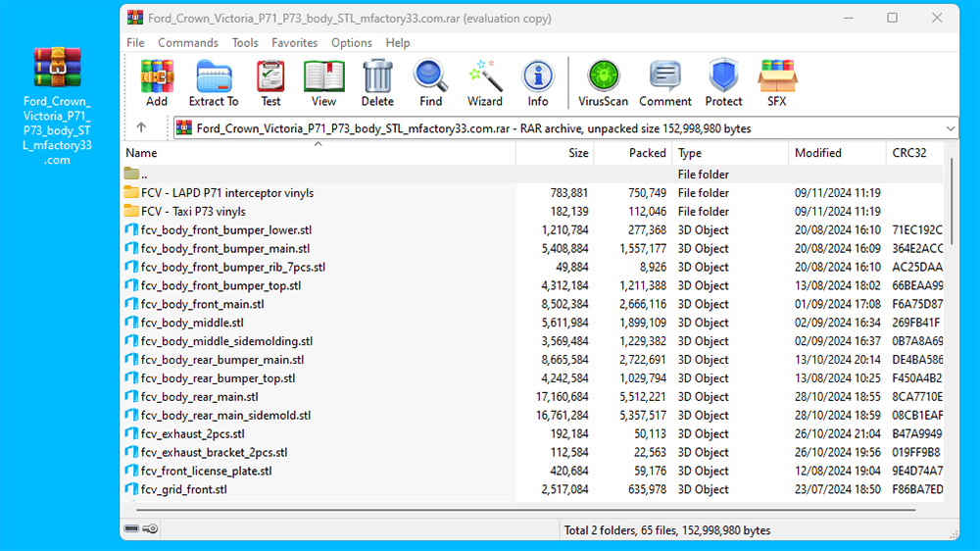Image resolution: width=980 pixels, height=551 pixels.
Task: Select fcv_body_front_bumper_top.stl
Action: [x=213, y=285]
